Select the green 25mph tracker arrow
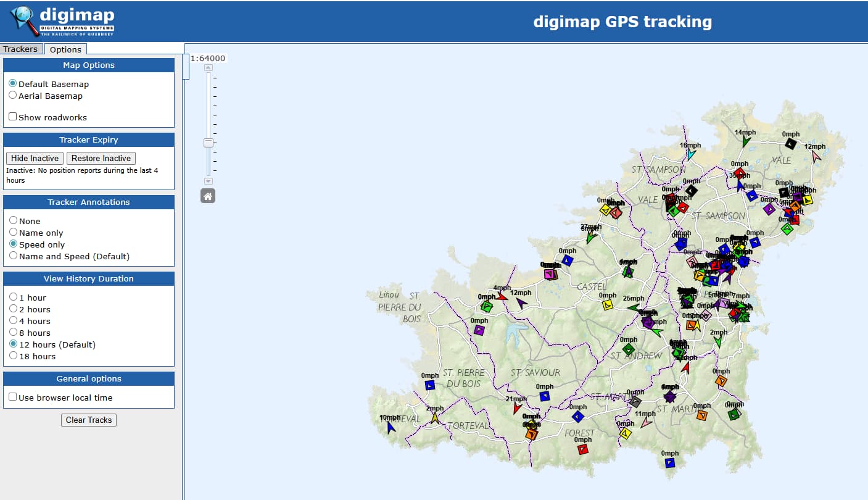Viewport: 868px width, 500px height. click(x=633, y=307)
